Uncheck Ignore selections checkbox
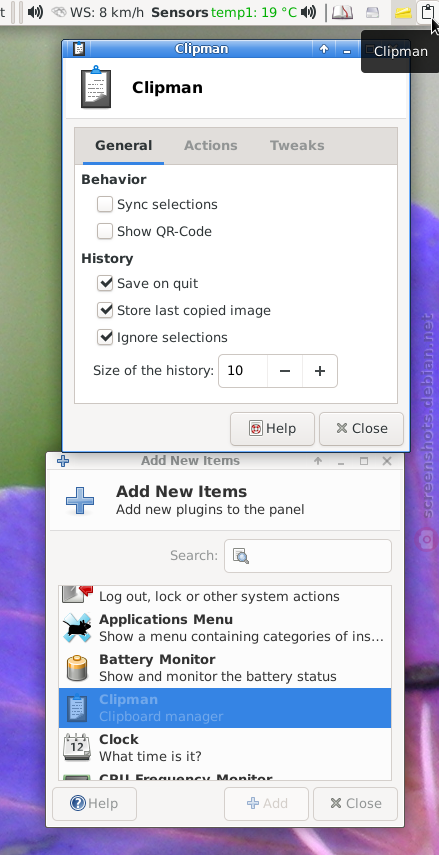Image resolution: width=439 pixels, height=855 pixels. pos(105,337)
